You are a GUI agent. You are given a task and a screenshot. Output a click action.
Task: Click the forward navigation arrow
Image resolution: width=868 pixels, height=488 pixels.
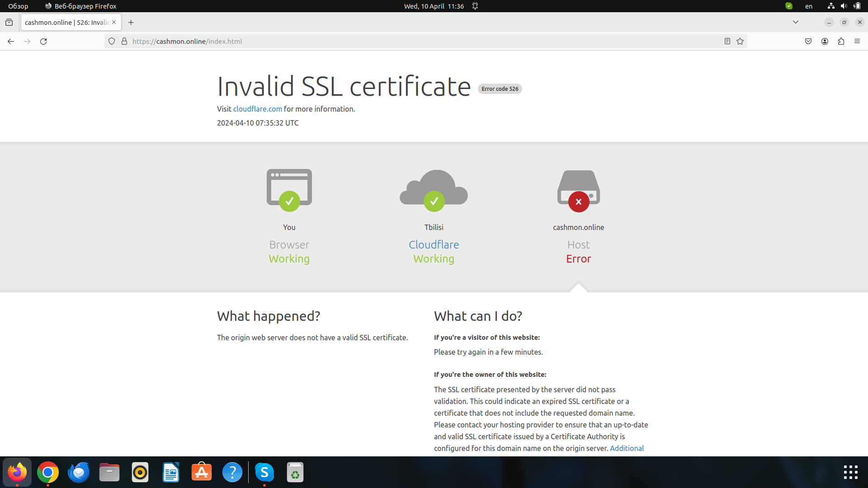[x=27, y=41]
